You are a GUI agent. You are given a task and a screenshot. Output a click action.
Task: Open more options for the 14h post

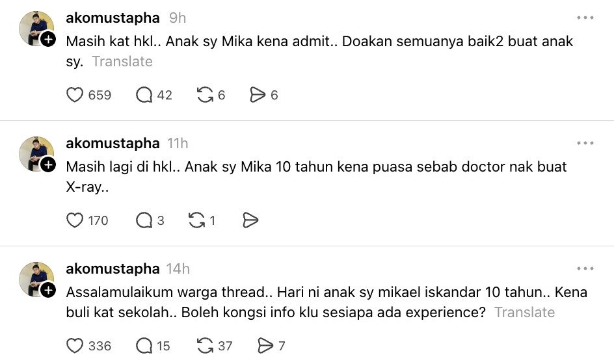tap(585, 268)
